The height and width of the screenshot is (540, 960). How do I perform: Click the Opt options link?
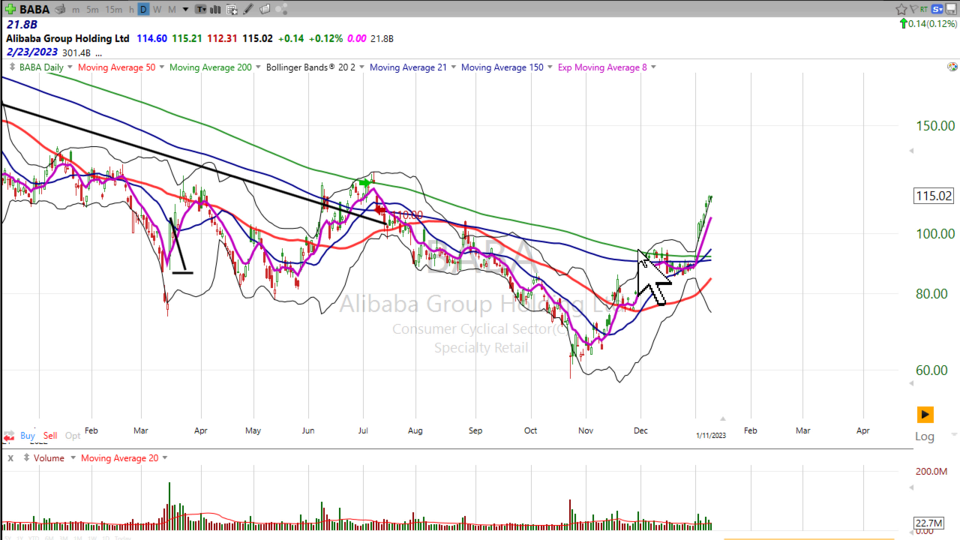(x=72, y=436)
